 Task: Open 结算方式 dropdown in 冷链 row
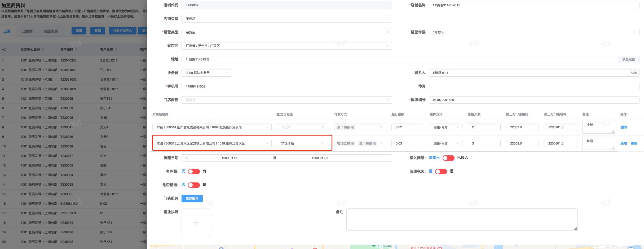point(446,127)
